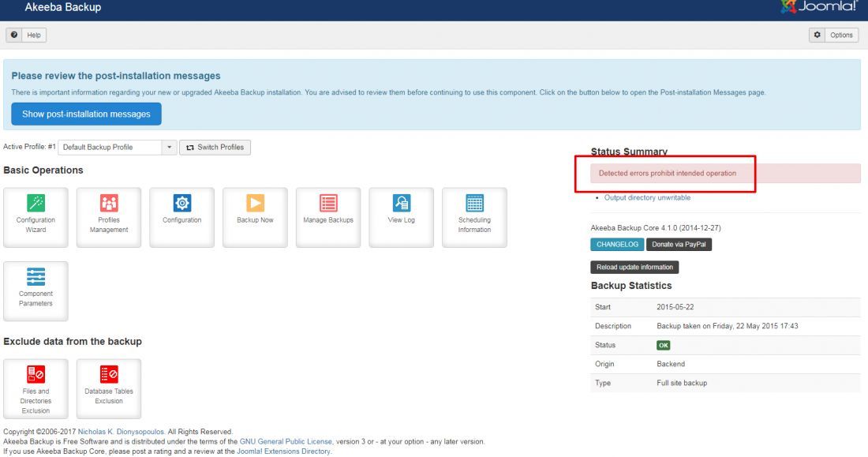Image resolution: width=868 pixels, height=457 pixels.
Task: Open Nicholas K. Dionysopoulos link
Action: [x=121, y=432]
